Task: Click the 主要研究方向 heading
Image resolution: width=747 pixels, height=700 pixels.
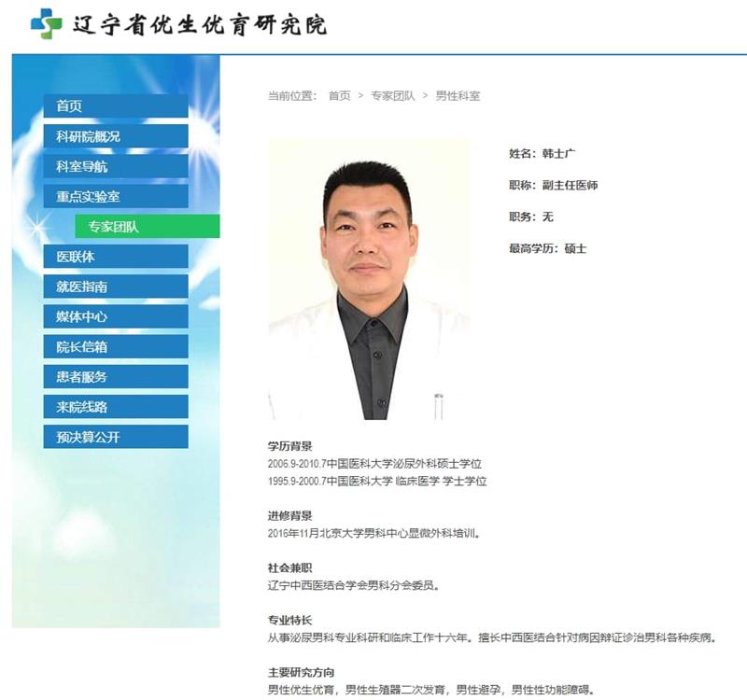Action: click(x=301, y=672)
